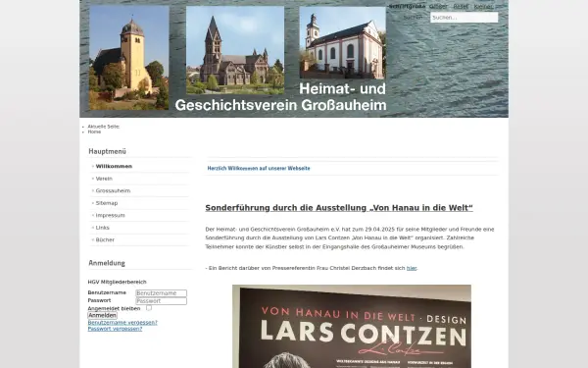Open Willkommen in the Hauptmenü
The width and height of the screenshot is (588, 368).
click(114, 167)
